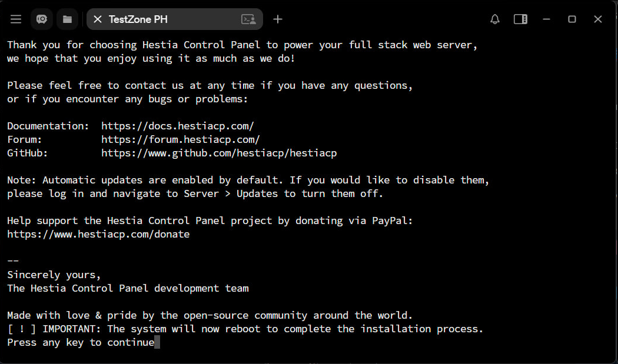Open the SFTP folder icon
This screenshot has height=364, width=618.
pos(68,19)
